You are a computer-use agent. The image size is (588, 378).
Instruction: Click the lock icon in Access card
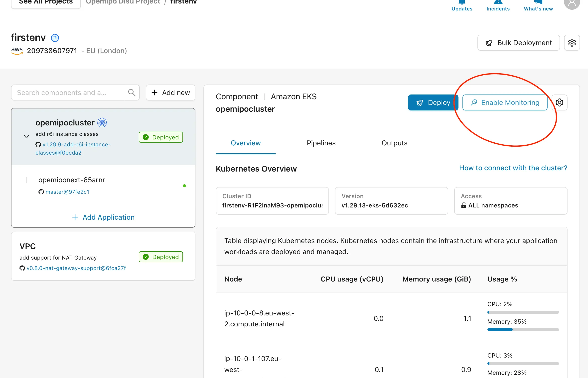point(464,205)
